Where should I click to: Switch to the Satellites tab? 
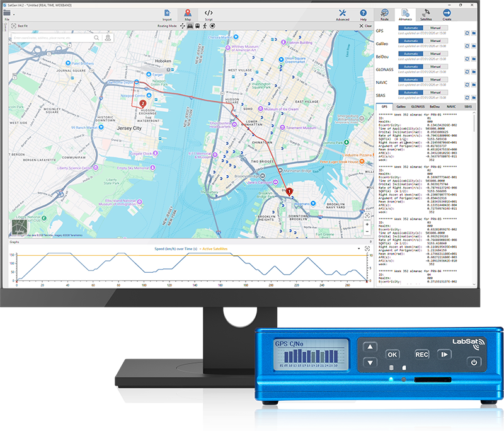pyautogui.click(x=427, y=14)
